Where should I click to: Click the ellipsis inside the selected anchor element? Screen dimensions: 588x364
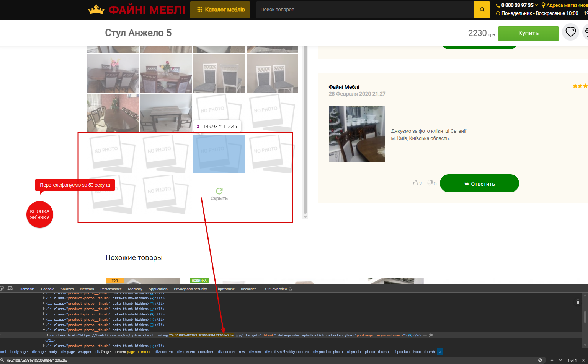click(410, 335)
